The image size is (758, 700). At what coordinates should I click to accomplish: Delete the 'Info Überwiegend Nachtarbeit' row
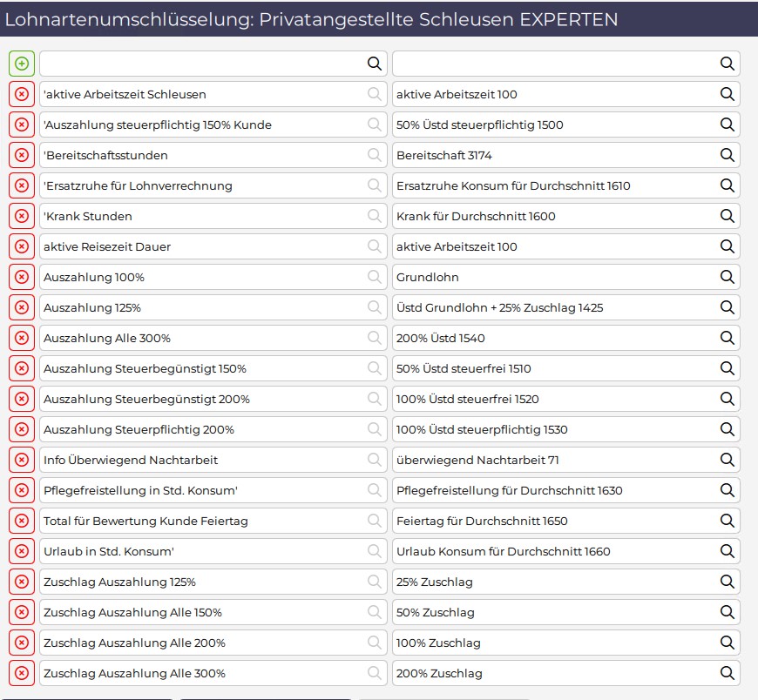(x=22, y=459)
